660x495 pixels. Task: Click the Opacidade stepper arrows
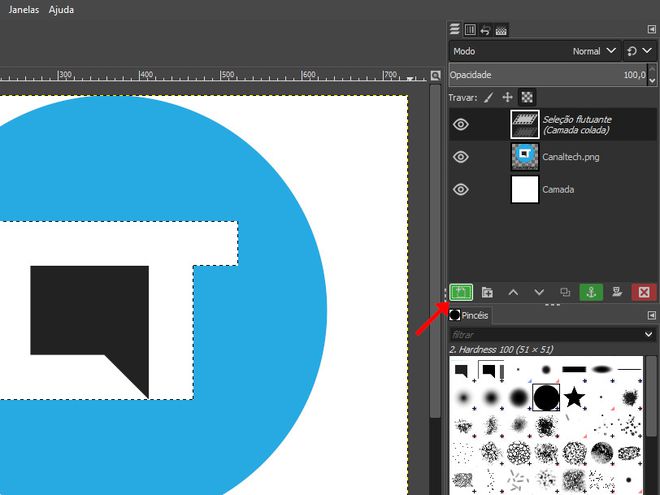652,75
